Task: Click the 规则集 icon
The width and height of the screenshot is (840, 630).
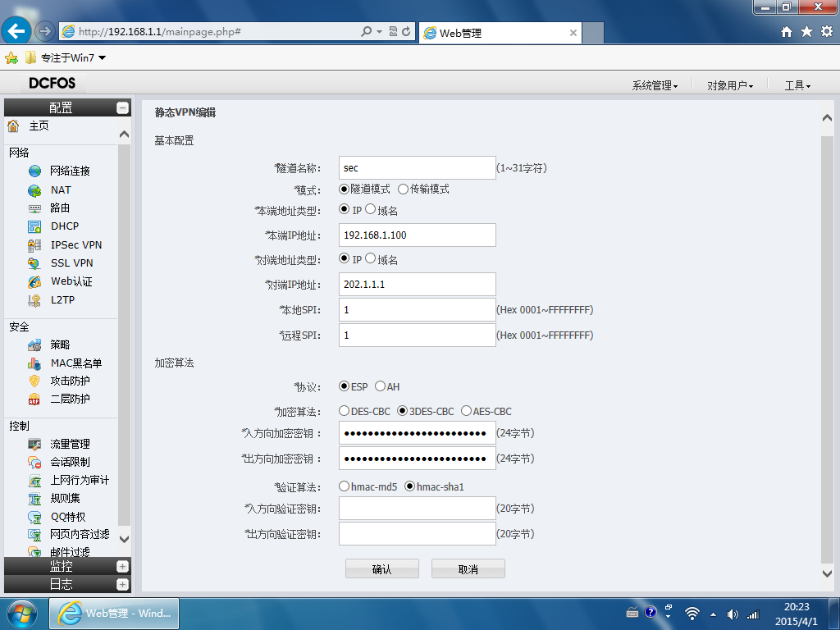Action: [34, 499]
